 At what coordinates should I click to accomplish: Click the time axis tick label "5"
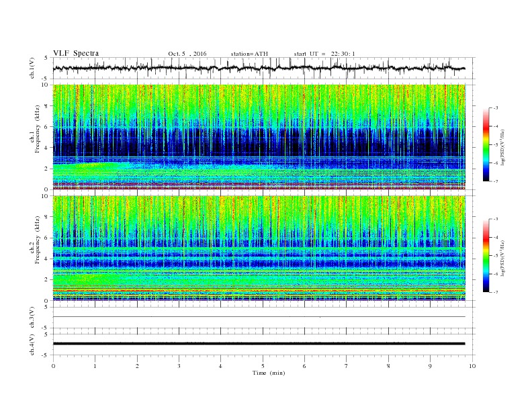point(263,366)
